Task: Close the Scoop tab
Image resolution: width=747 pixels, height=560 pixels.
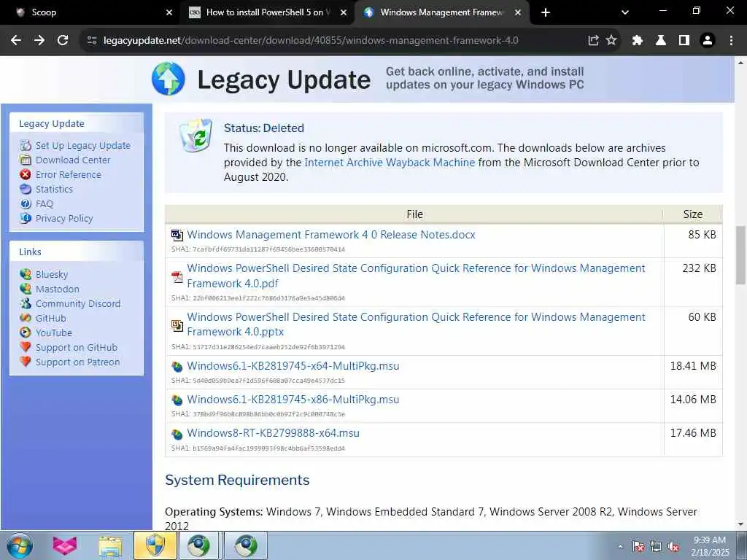Action: (169, 12)
